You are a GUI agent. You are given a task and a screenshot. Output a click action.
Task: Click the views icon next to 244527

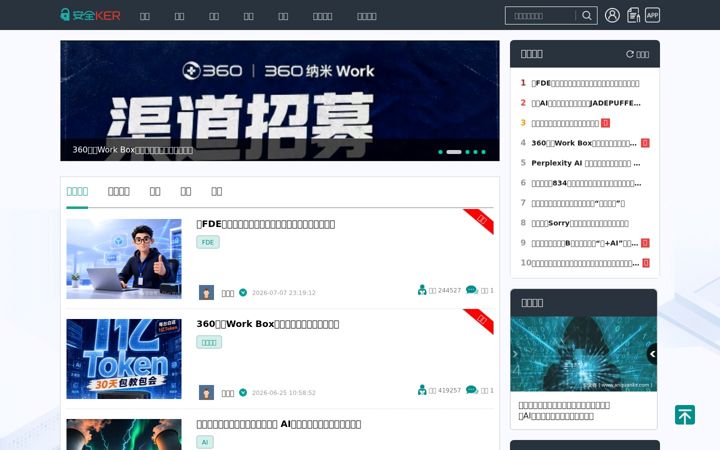(422, 290)
